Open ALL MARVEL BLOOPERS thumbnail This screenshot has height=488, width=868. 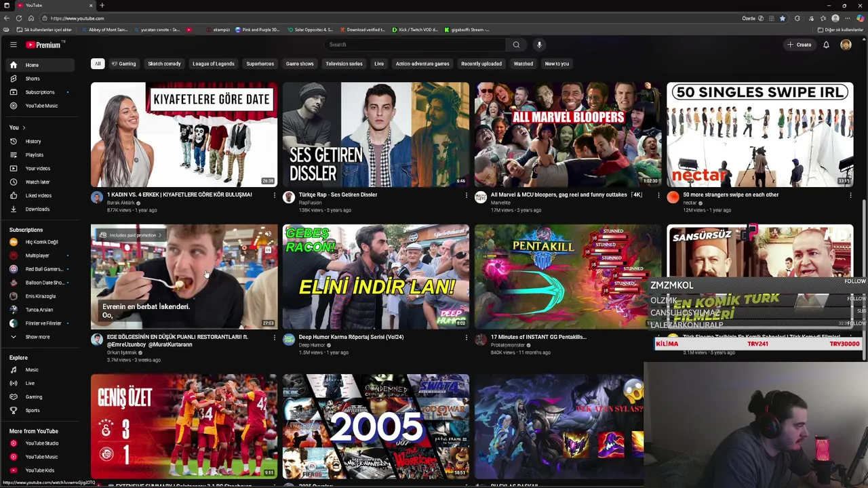tap(568, 135)
